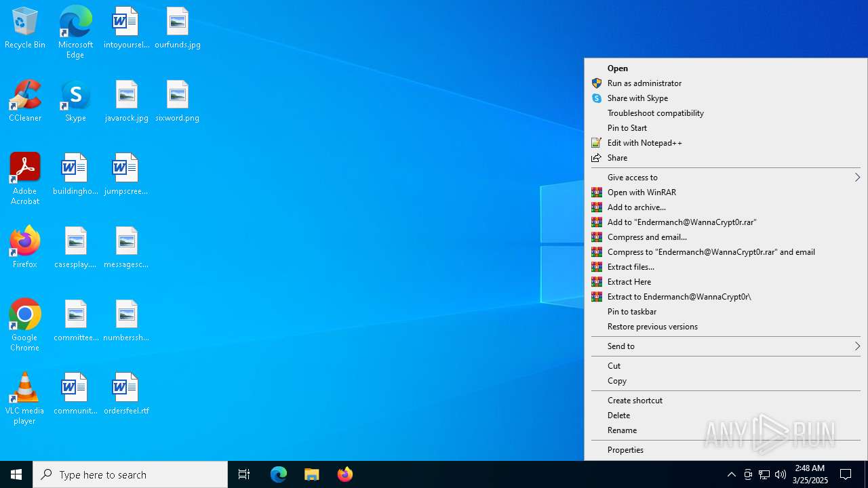Select the intoyoursel... Word document icon

point(126,28)
